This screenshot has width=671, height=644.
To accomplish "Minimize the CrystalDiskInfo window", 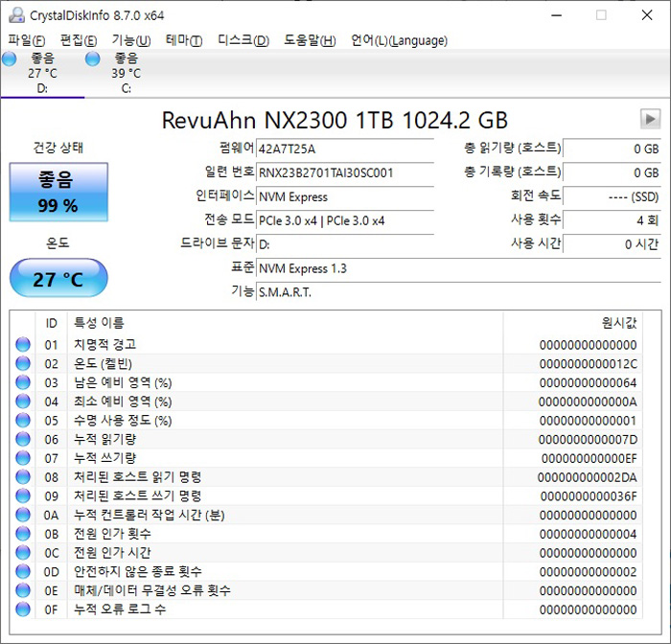I will click(x=556, y=15).
